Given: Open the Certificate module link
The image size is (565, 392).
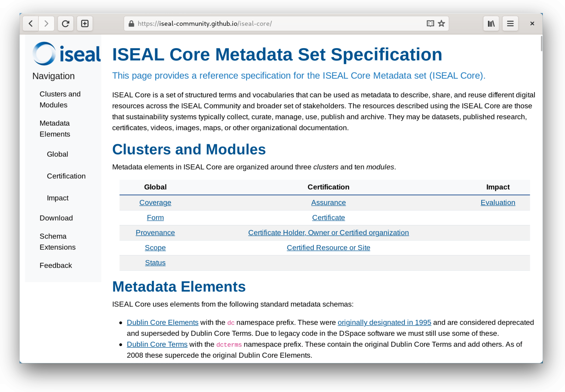Looking at the screenshot, I should coord(328,218).
